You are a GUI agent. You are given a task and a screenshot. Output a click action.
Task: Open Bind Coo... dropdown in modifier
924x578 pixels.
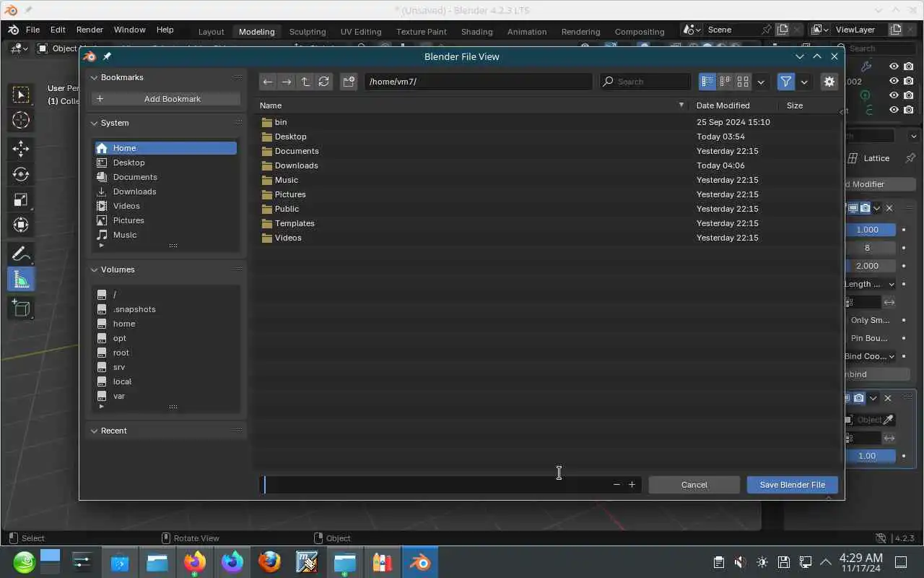870,356
